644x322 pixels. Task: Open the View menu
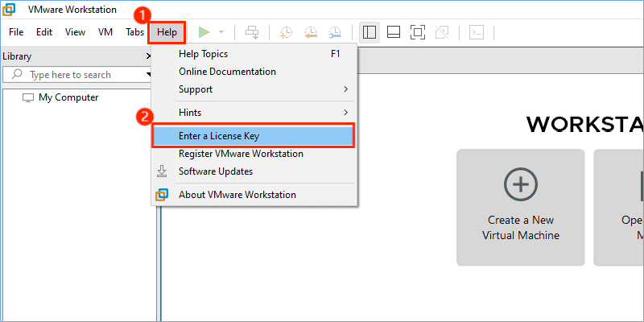[75, 32]
